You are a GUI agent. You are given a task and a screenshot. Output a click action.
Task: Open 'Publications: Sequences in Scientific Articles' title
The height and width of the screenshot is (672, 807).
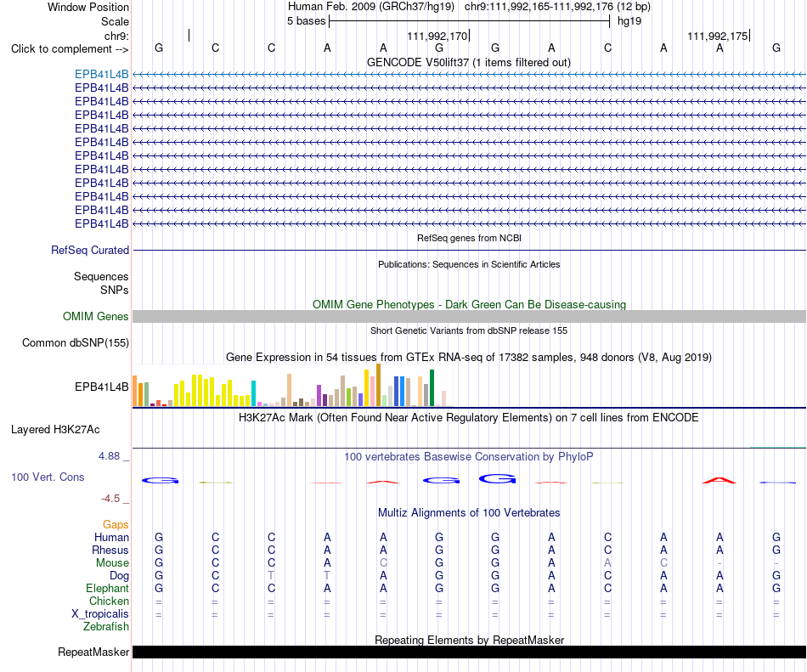pyautogui.click(x=469, y=264)
